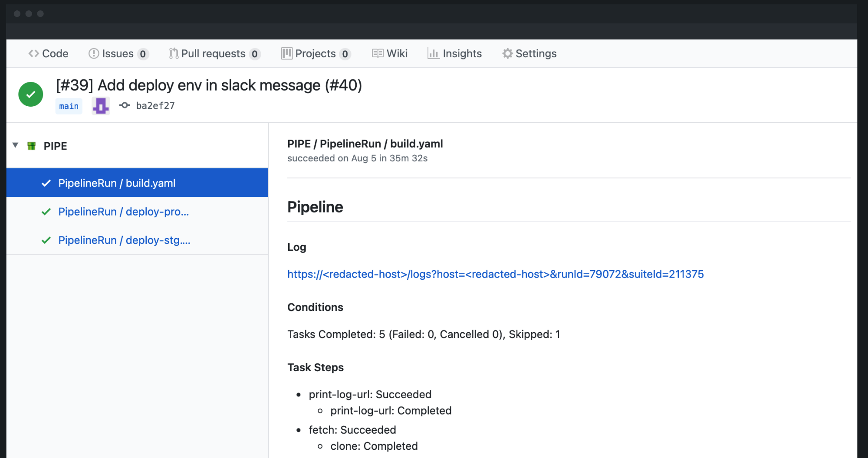This screenshot has width=868, height=458.
Task: Select PipelineRun / deploy-stg.... check
Action: tap(137, 240)
